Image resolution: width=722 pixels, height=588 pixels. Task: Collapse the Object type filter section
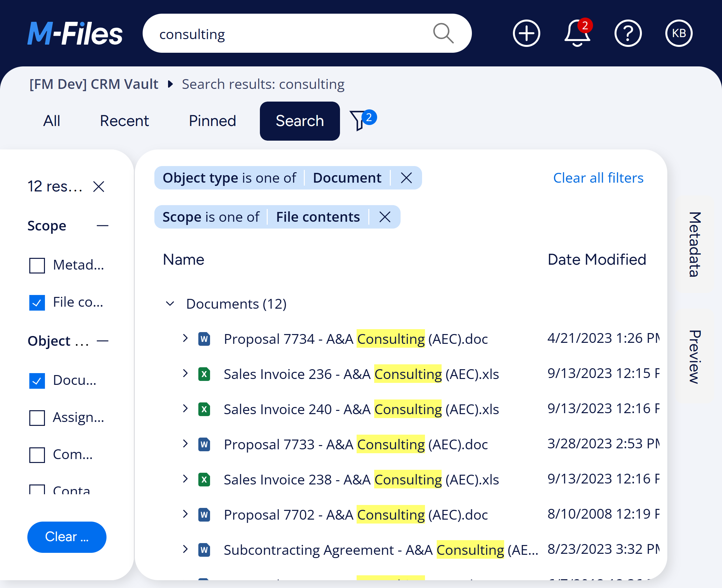pyautogui.click(x=102, y=341)
